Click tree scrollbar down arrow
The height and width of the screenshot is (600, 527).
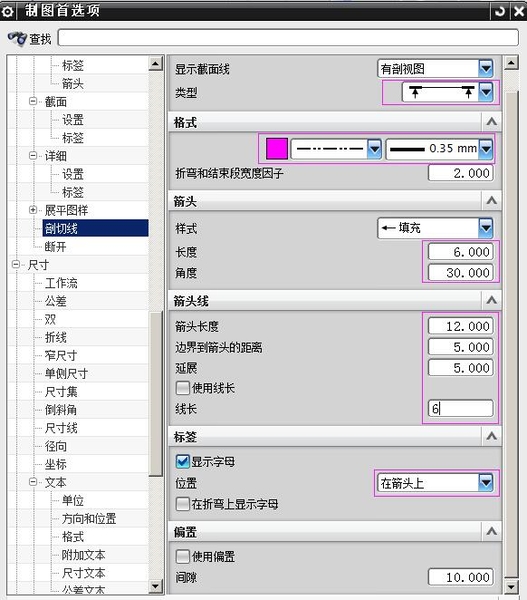coord(155,586)
